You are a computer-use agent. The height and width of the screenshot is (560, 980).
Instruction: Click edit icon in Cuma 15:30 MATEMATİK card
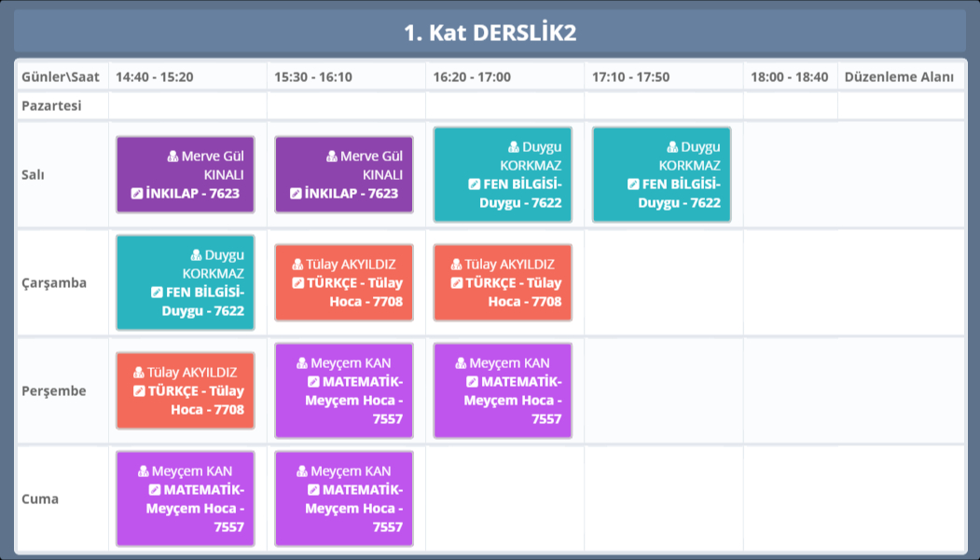(x=313, y=490)
